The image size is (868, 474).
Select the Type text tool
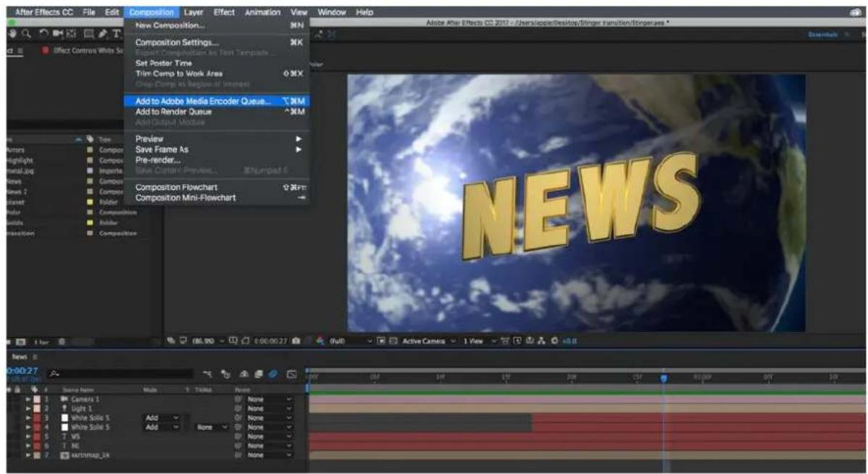coord(116,34)
